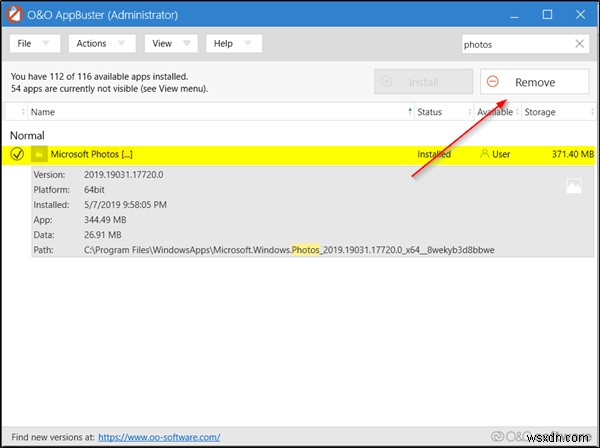
Task: Click installed date '5/7/2019 9:58:05 PM'
Action: (125, 205)
